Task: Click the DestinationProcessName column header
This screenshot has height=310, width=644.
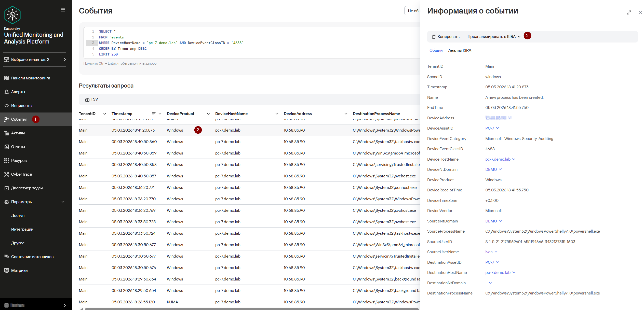Action: pyautogui.click(x=376, y=114)
